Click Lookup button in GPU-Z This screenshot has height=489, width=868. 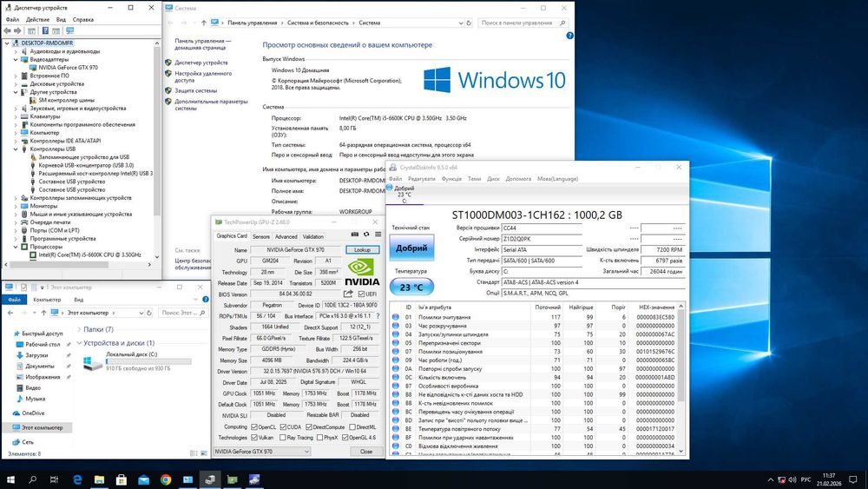coord(363,250)
